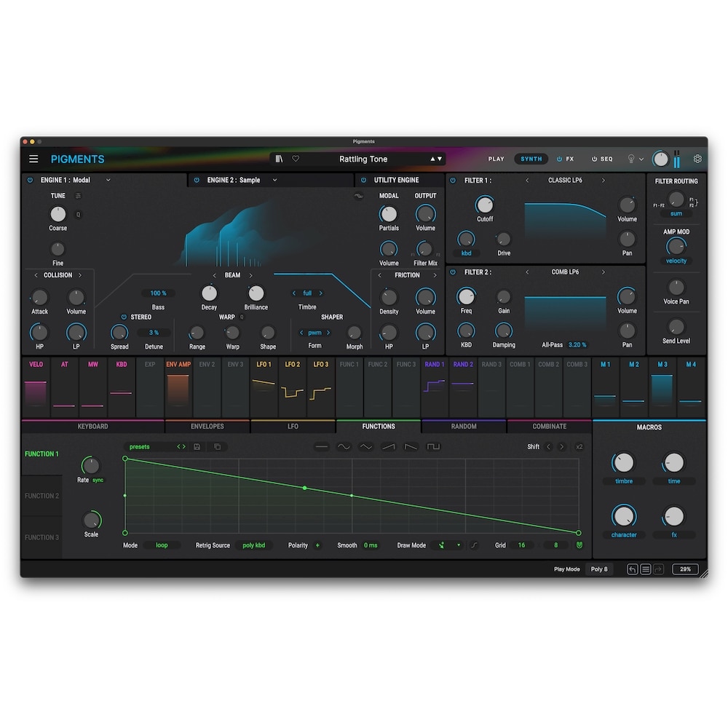Select the Function 2 slot
Image resolution: width=728 pixels, height=728 pixels.
click(41, 496)
